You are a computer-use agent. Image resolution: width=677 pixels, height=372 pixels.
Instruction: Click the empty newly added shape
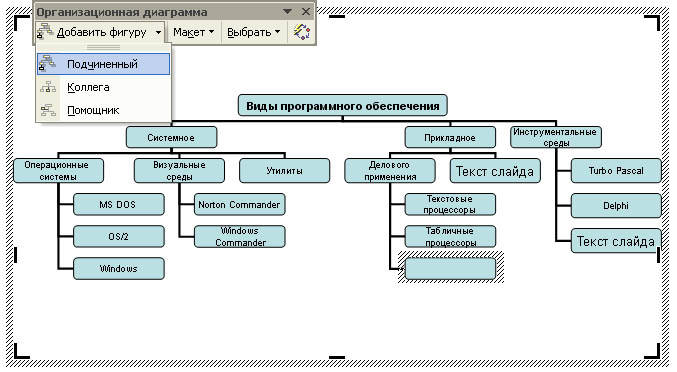pyautogui.click(x=450, y=268)
